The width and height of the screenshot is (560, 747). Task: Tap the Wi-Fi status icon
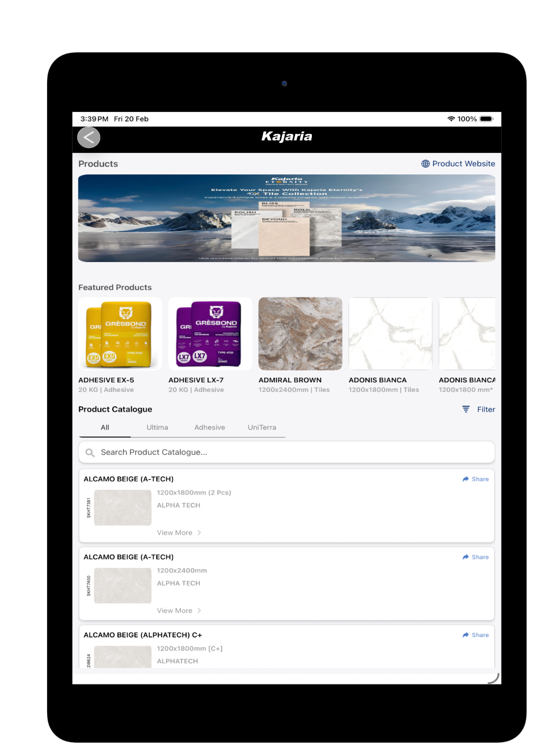pos(451,119)
